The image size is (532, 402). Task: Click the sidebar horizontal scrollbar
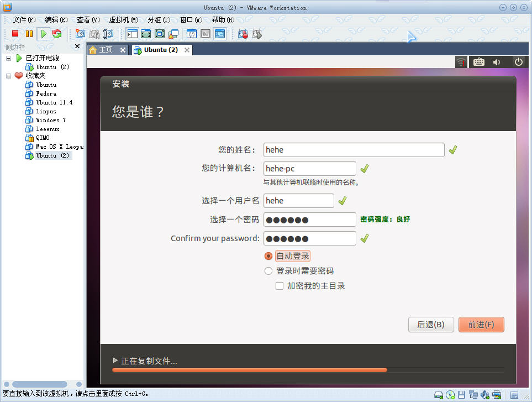click(40, 384)
